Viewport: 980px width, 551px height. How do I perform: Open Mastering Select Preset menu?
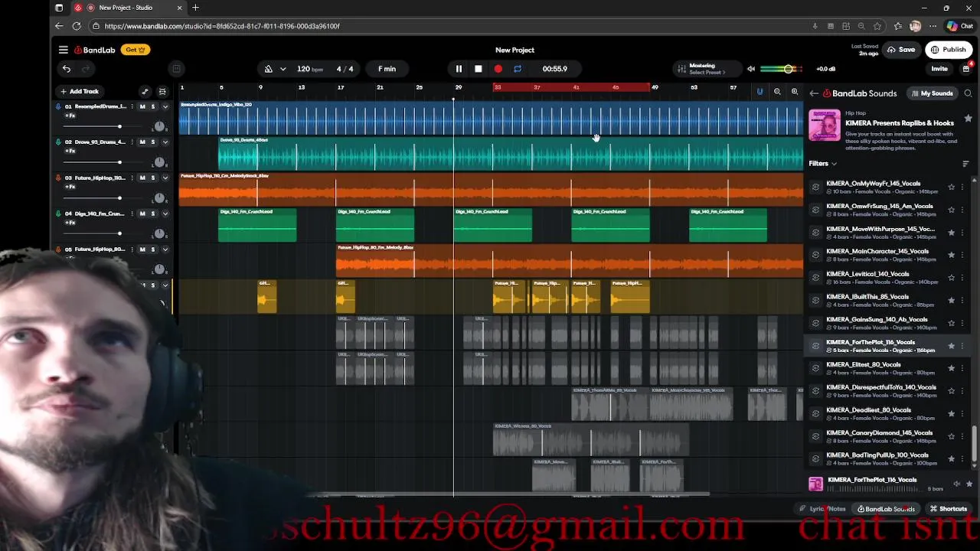[x=707, y=73]
